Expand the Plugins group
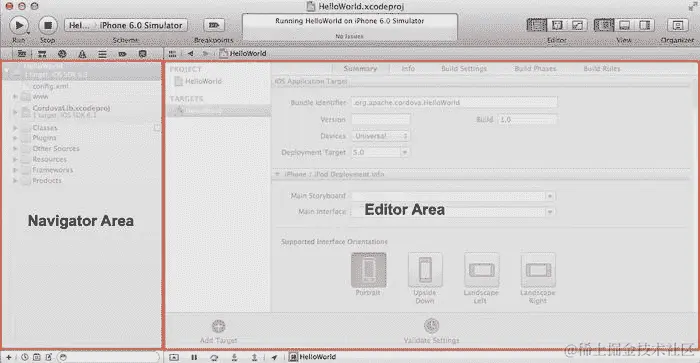Image resolution: width=700 pixels, height=363 pixels. (x=15, y=138)
